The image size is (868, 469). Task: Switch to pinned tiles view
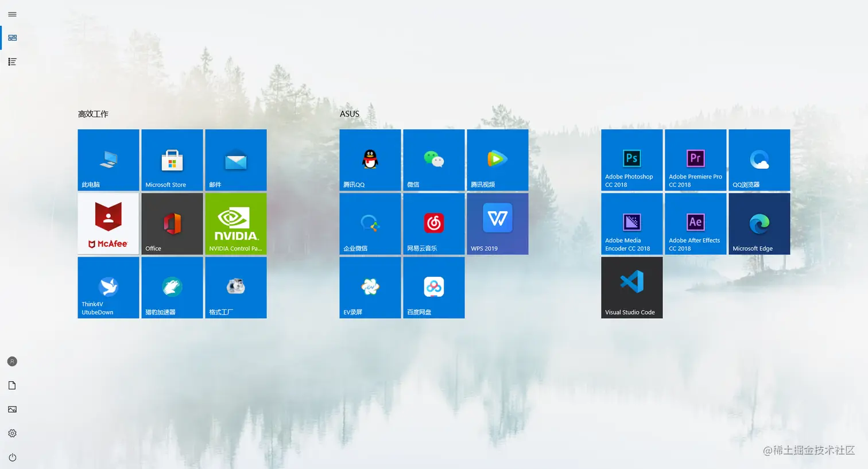point(12,38)
